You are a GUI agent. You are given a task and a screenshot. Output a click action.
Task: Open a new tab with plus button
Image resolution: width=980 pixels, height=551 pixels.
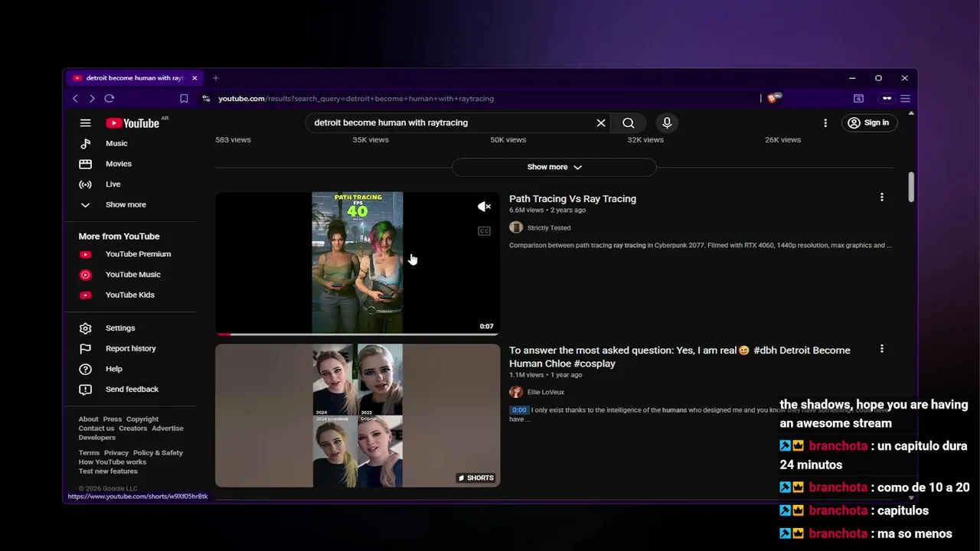point(216,78)
